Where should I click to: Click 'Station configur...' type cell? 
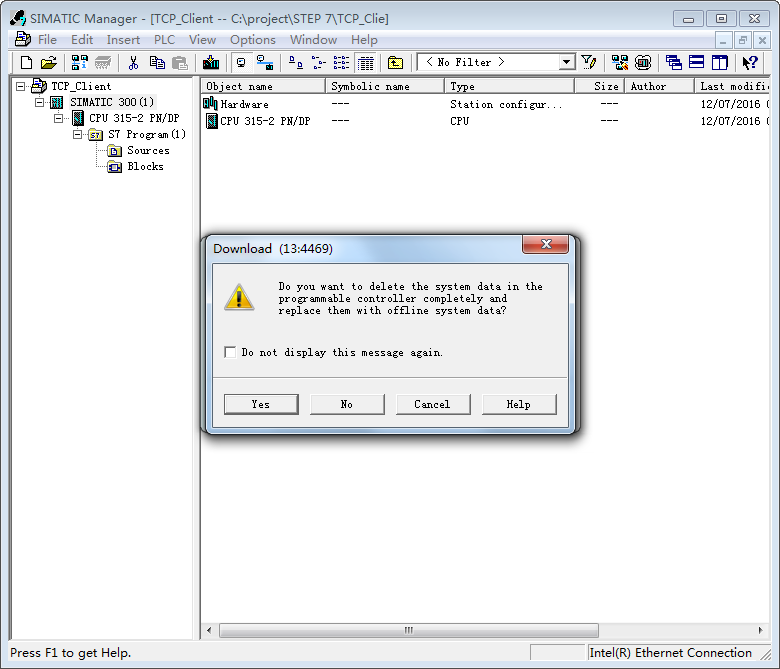point(505,104)
